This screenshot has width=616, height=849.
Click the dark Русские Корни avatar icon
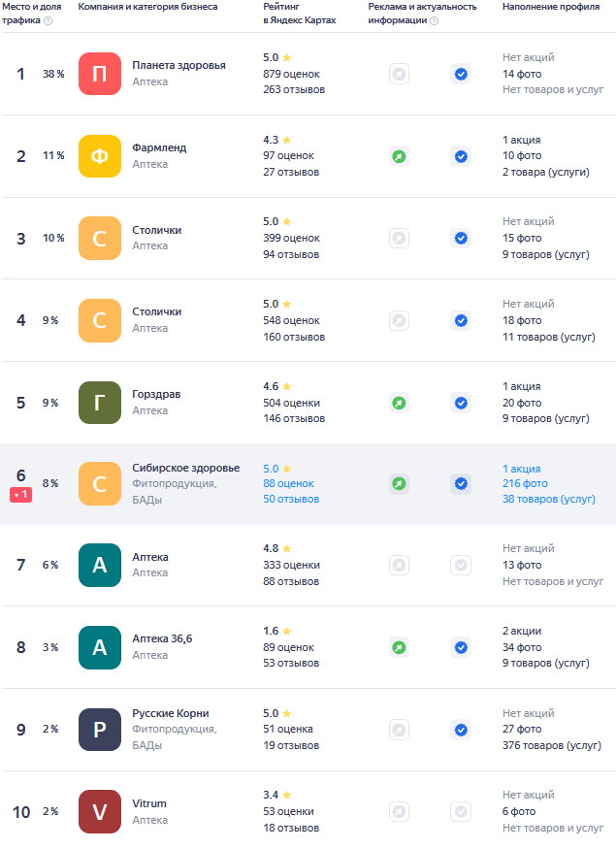[x=100, y=730]
